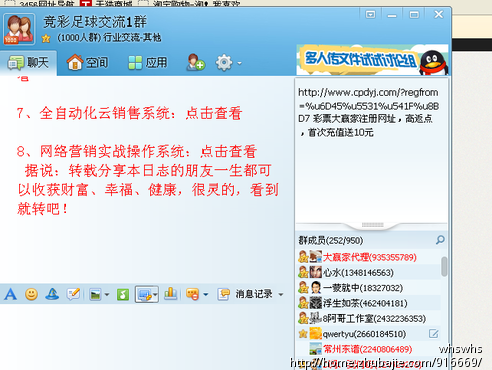Expand the send picture dropdown arrow
Image resolution: width=492 pixels, height=370 pixels.
click(x=107, y=295)
